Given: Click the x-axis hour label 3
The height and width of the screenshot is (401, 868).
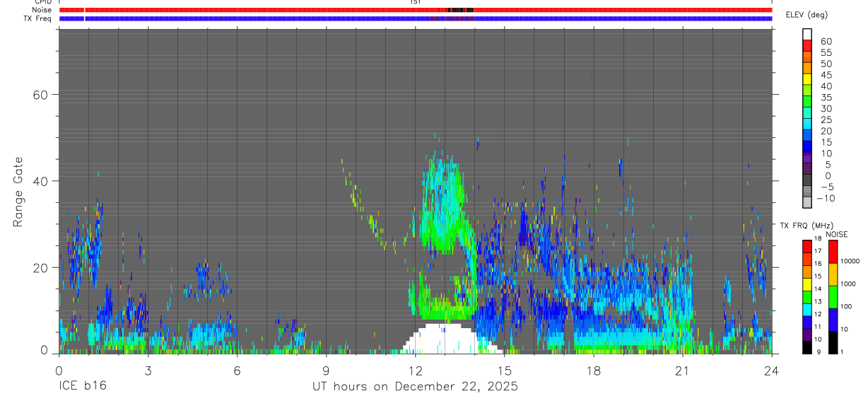Looking at the screenshot, I should click(x=148, y=370).
